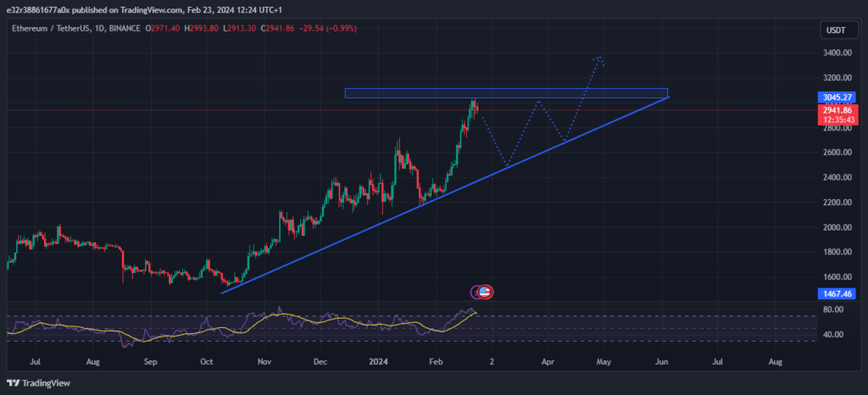Select the blue resistance zone rectangle

tap(505, 92)
